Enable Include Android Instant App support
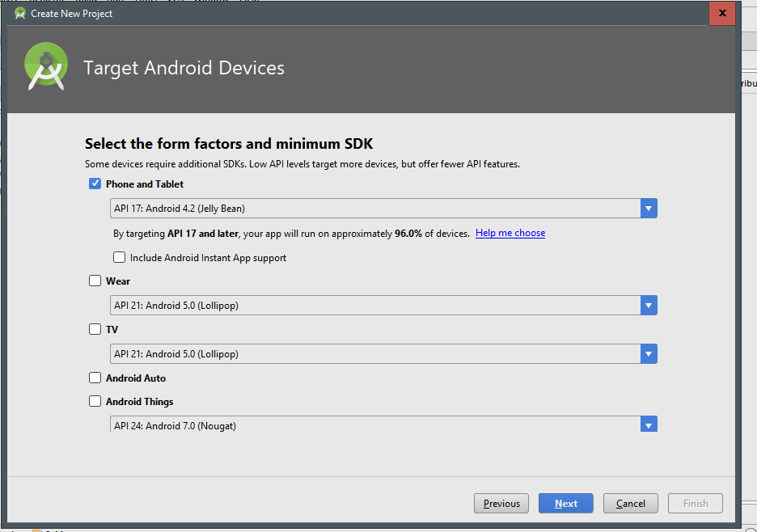 pyautogui.click(x=119, y=257)
